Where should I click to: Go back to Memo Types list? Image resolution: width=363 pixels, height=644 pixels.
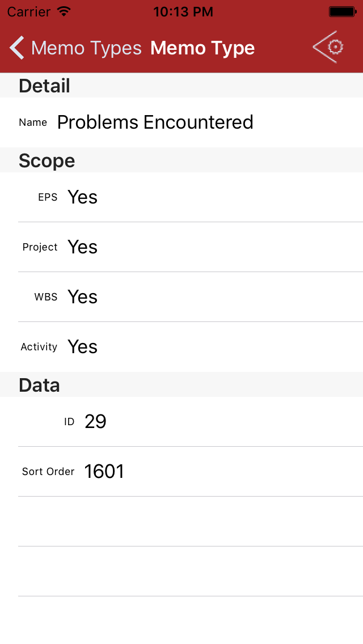click(86, 48)
